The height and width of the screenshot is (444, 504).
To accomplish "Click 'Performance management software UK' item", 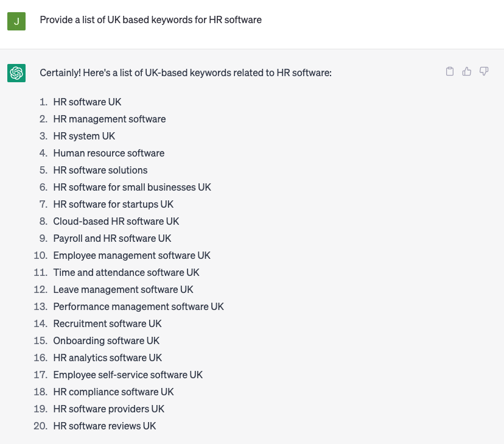I will point(138,306).
